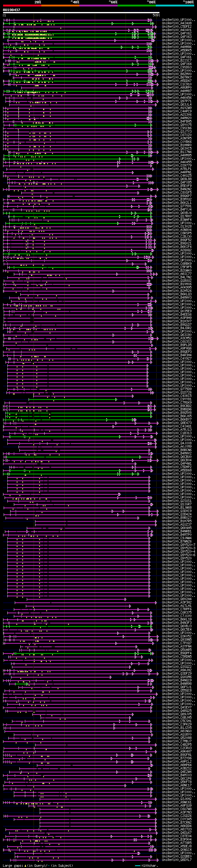Select label UniRef100_A5DD68
This screenshot has width=197, height=868.
coord(177,470)
